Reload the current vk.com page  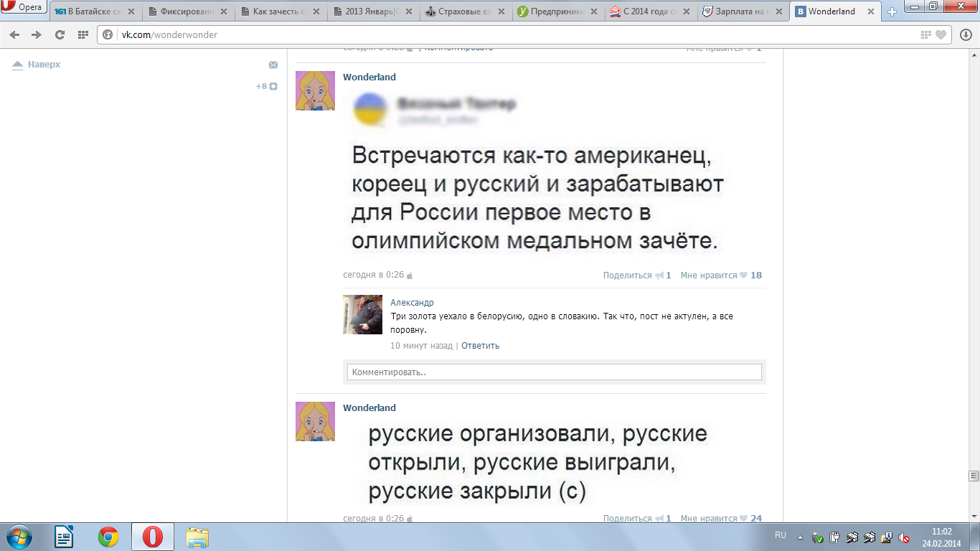[60, 34]
